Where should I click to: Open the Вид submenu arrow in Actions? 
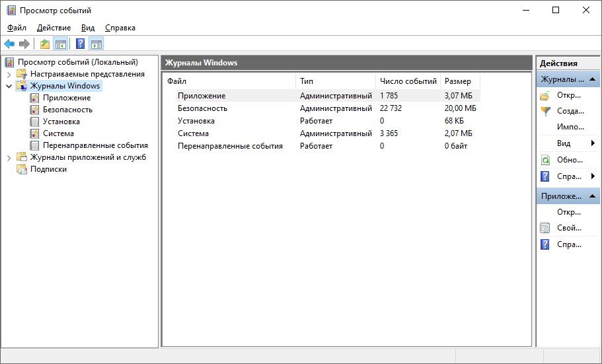click(593, 143)
